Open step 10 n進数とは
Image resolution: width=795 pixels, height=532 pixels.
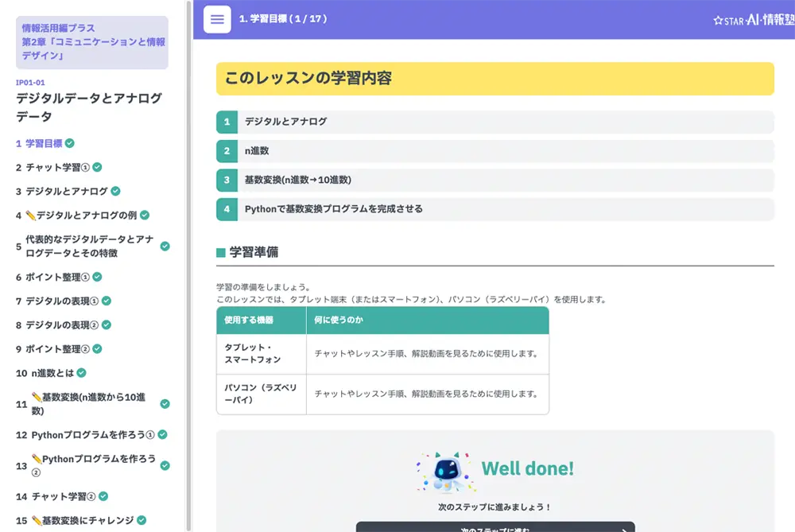(51, 373)
